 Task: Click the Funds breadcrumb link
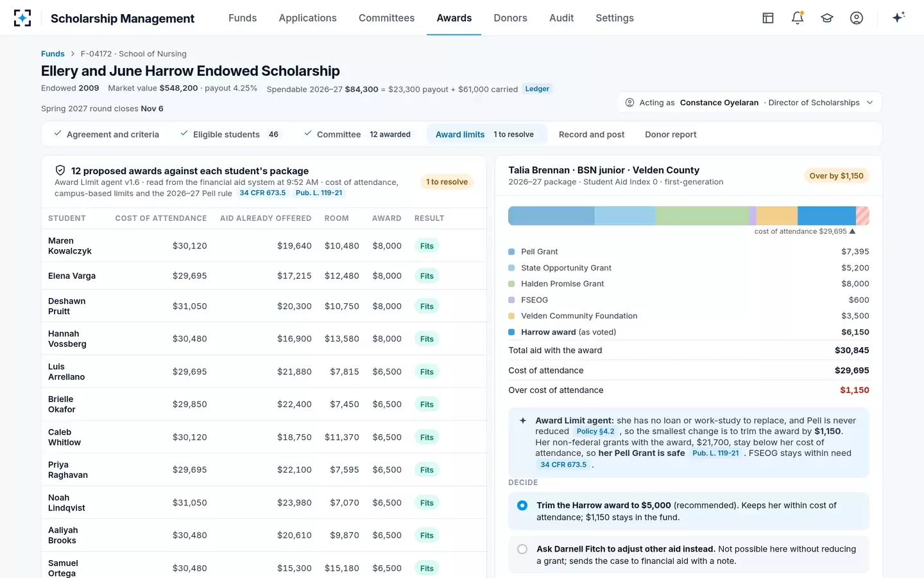point(53,54)
